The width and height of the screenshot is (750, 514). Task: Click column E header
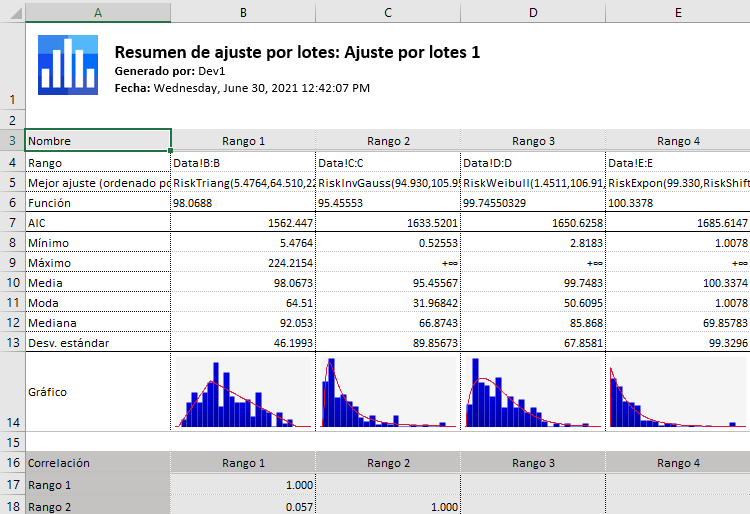(677, 12)
